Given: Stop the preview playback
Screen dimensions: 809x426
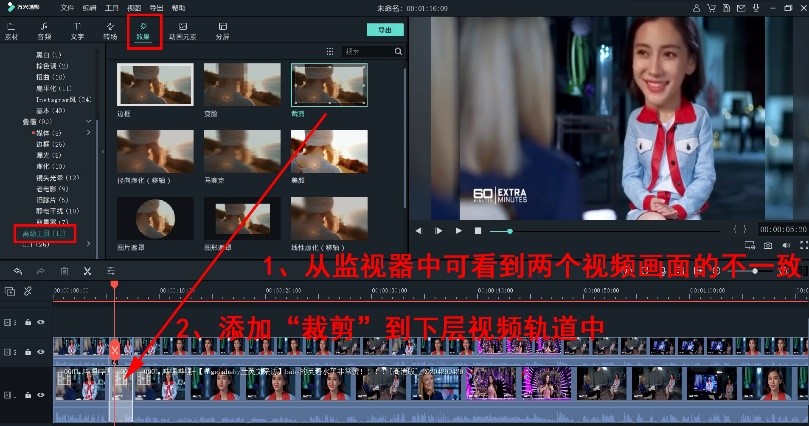Looking at the screenshot, I should point(478,231).
